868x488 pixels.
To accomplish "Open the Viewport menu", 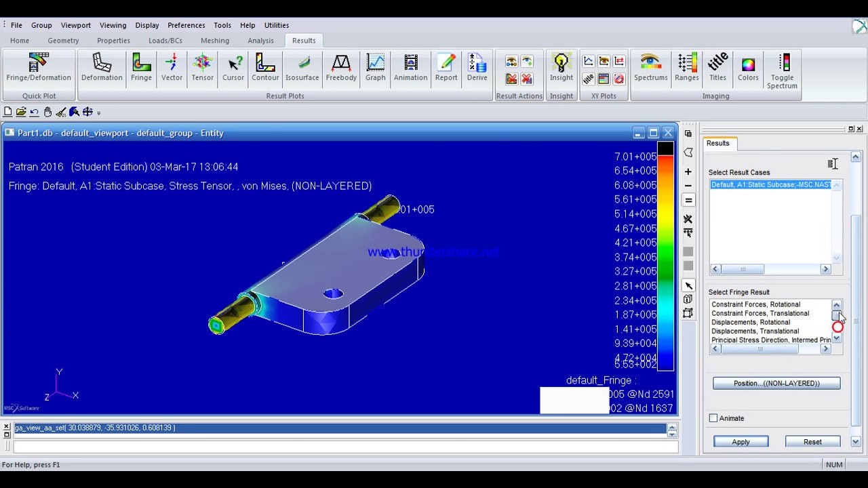I will pyautogui.click(x=76, y=25).
